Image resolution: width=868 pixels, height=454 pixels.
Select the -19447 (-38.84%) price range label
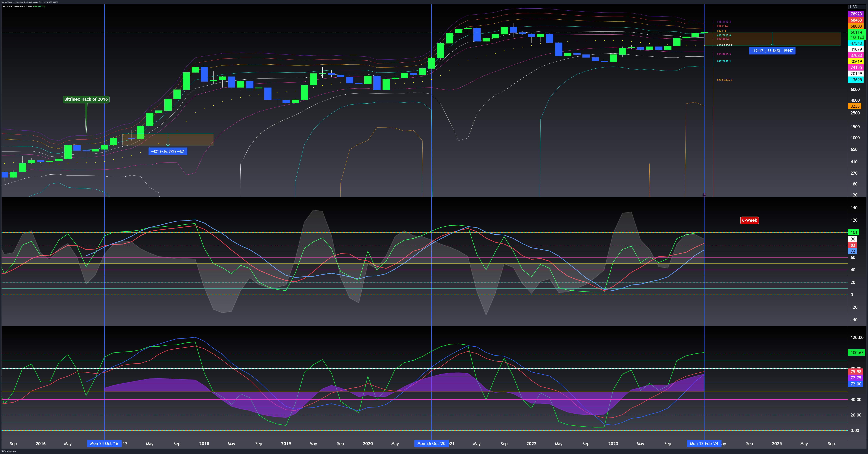pyautogui.click(x=772, y=50)
